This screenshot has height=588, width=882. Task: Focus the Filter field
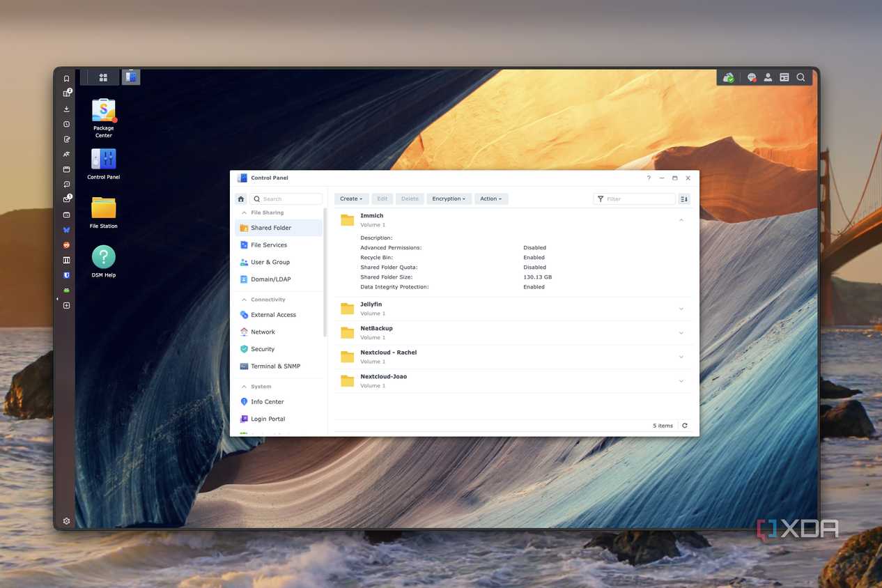(635, 199)
